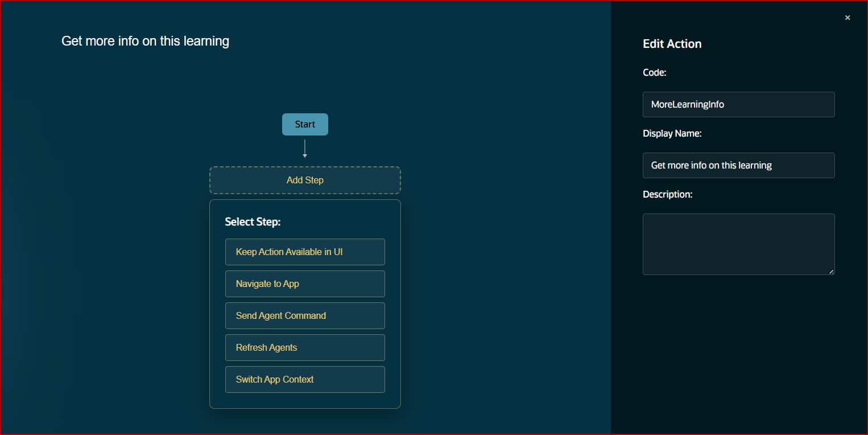Click the 'Get more info on this learning' title

[x=145, y=41]
